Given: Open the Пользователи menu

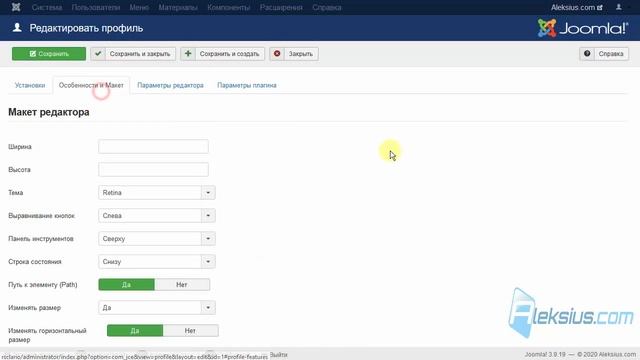Looking at the screenshot, I should pyautogui.click(x=96, y=7).
